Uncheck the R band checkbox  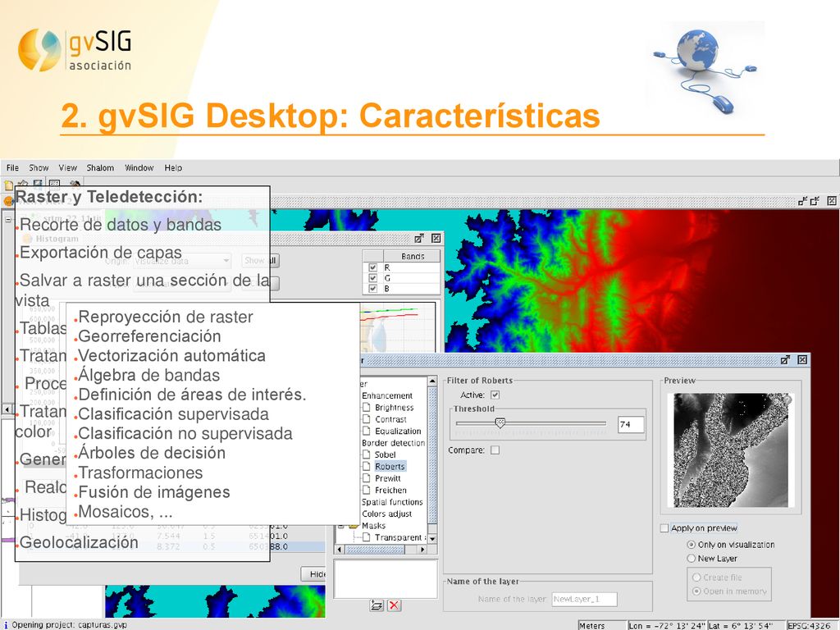point(373,267)
